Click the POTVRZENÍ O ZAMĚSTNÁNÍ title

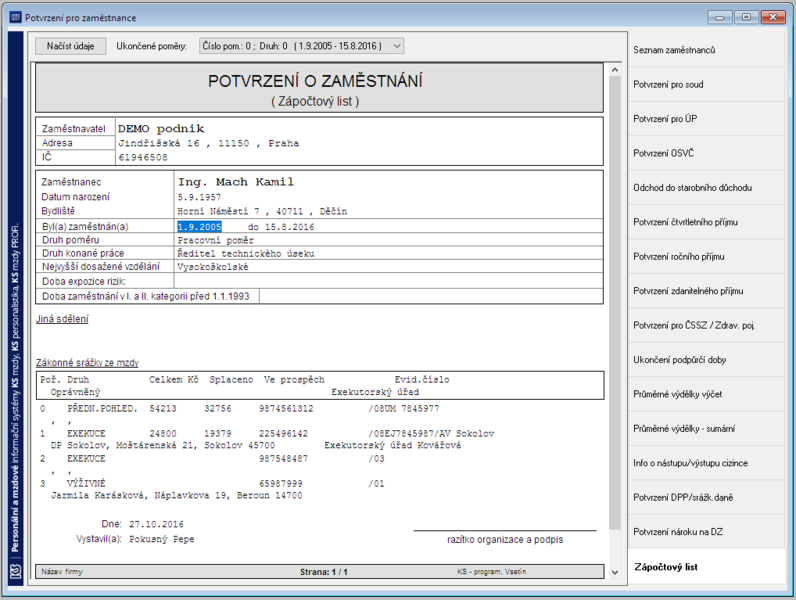pyautogui.click(x=315, y=81)
